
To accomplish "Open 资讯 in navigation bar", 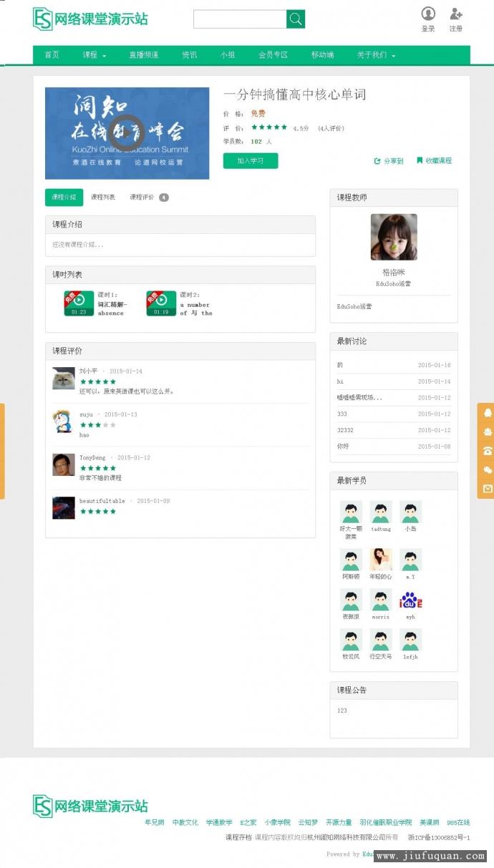I will click(189, 55).
